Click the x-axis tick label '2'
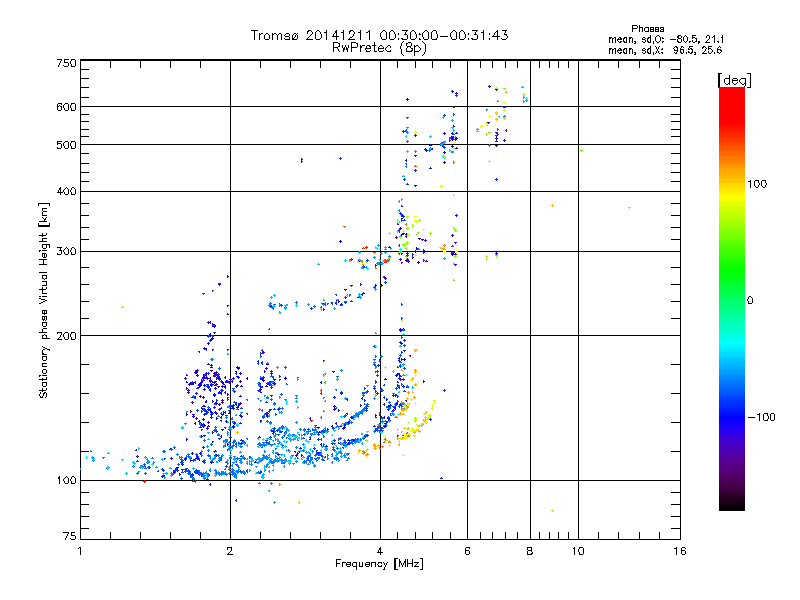Viewport: 800px width, 600px height. pos(230,551)
